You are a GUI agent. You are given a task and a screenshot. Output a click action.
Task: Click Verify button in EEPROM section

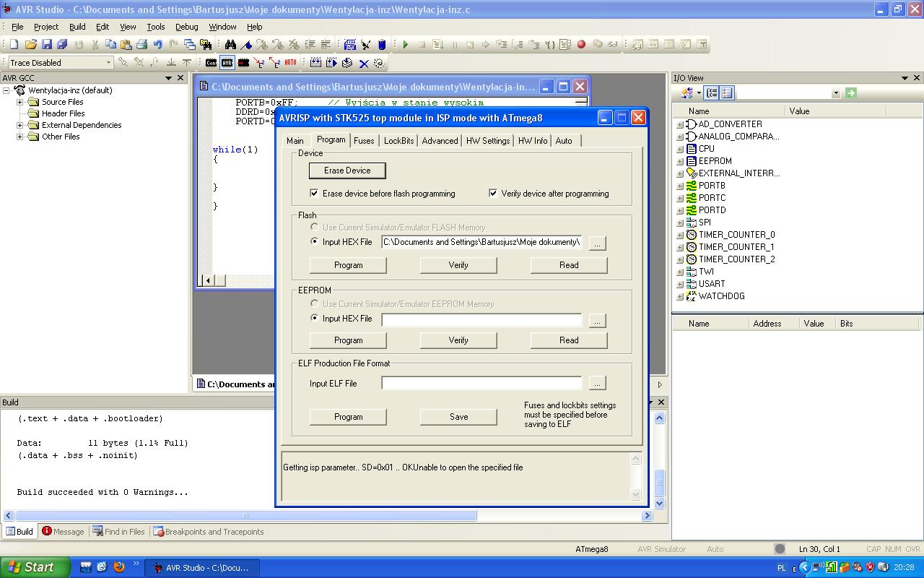click(458, 340)
